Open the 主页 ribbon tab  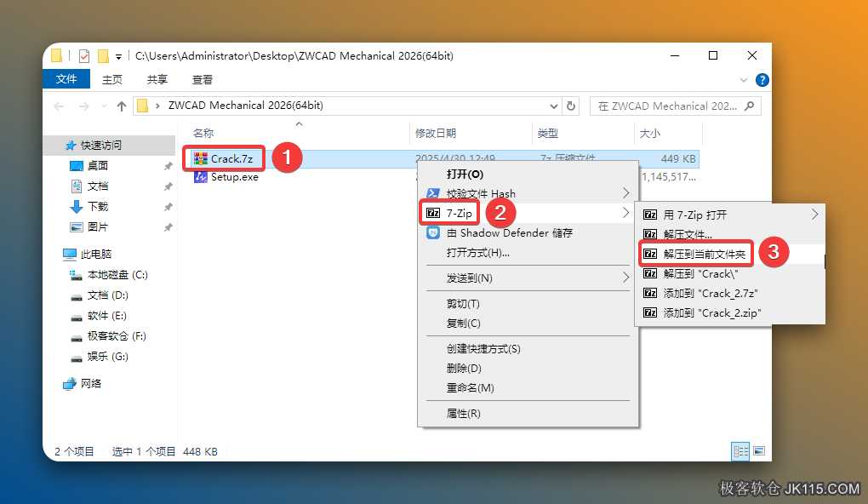coord(111,80)
